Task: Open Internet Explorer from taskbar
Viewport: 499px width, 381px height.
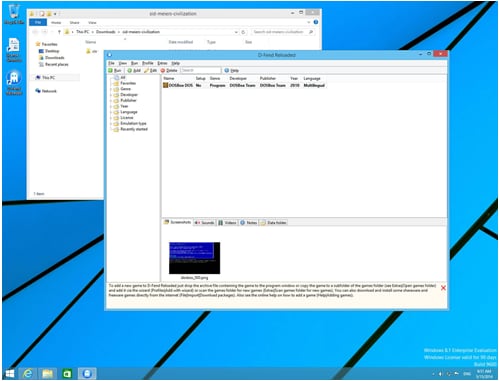Action: 27,374
